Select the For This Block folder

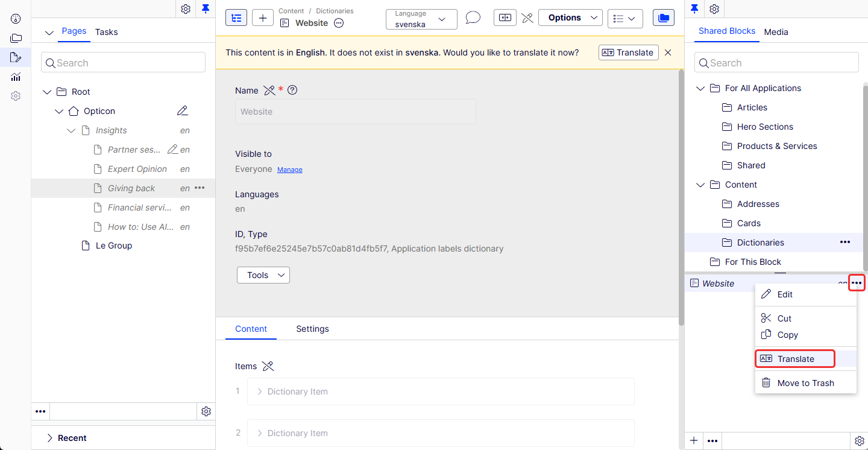click(x=753, y=262)
